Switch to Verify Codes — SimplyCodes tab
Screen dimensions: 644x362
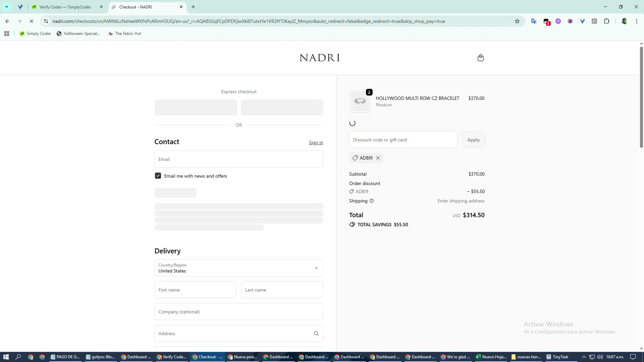coord(65,7)
